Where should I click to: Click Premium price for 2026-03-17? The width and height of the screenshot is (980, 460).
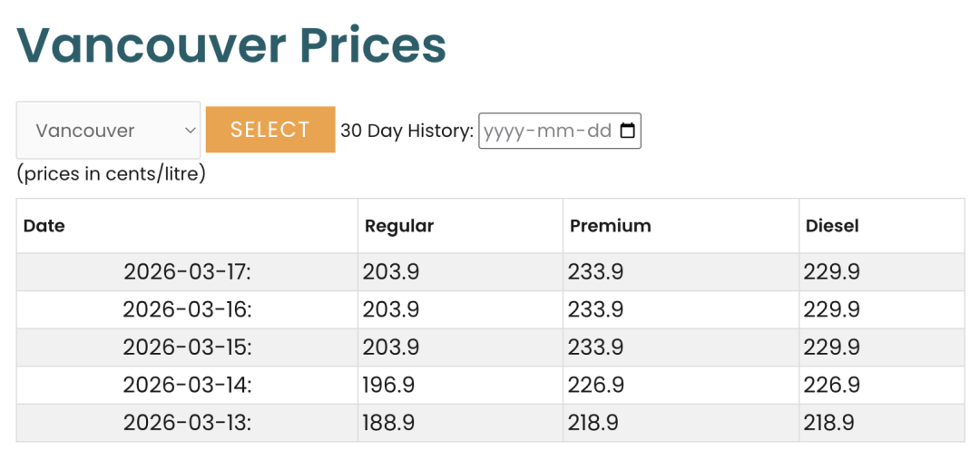click(x=596, y=272)
